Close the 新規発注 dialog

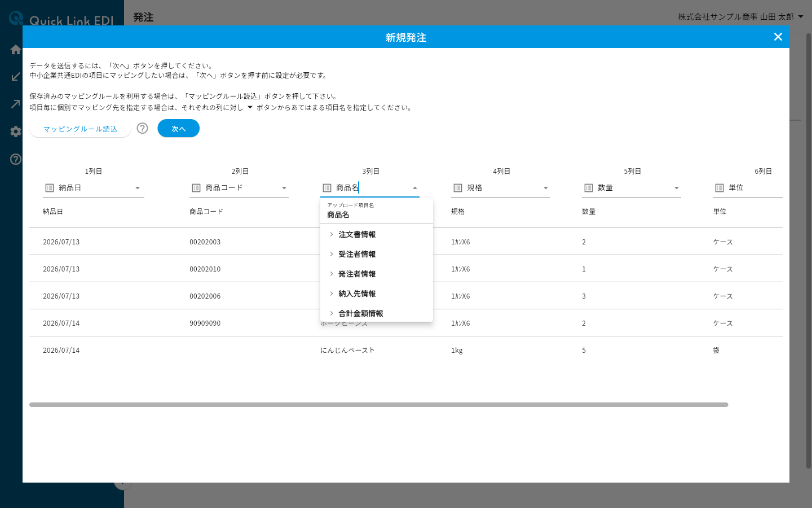[x=778, y=37]
